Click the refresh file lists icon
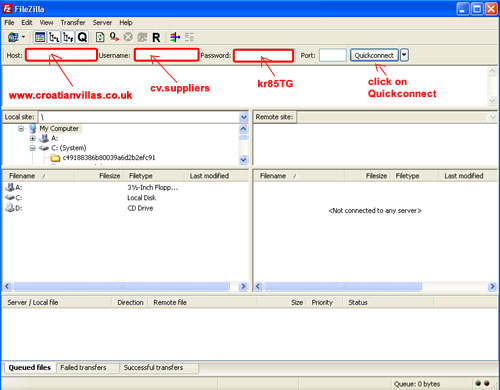Viewport: 500px width, 390px height. coord(100,37)
